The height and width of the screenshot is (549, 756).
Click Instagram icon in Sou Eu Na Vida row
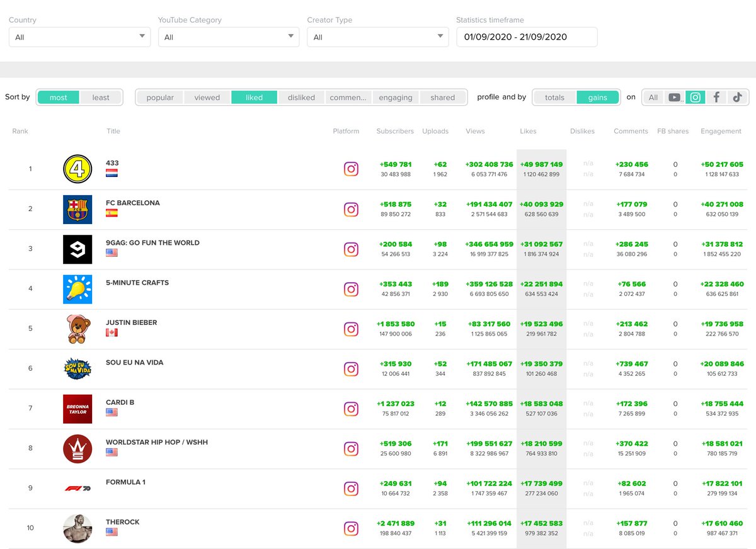click(351, 369)
